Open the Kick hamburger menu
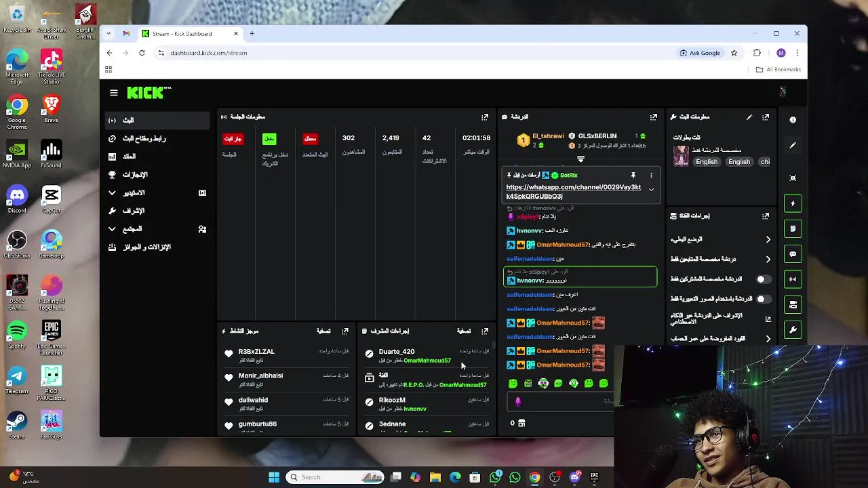868x488 pixels. point(114,93)
